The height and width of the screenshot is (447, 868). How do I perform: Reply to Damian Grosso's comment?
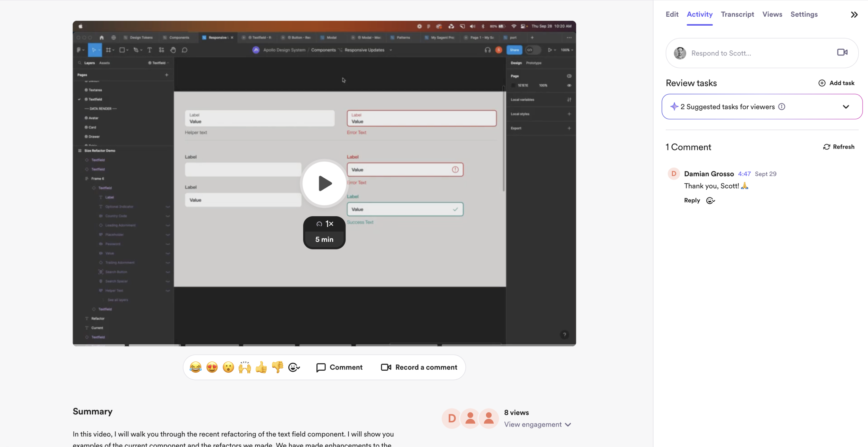click(691, 200)
